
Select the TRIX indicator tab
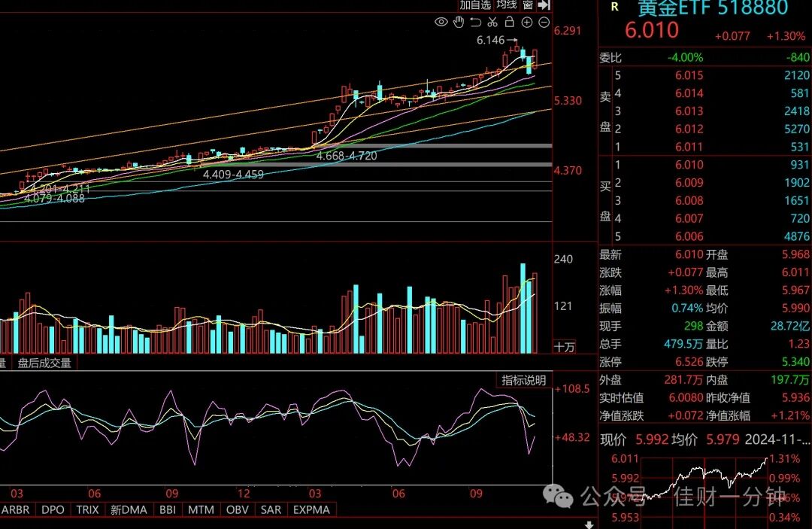87,510
